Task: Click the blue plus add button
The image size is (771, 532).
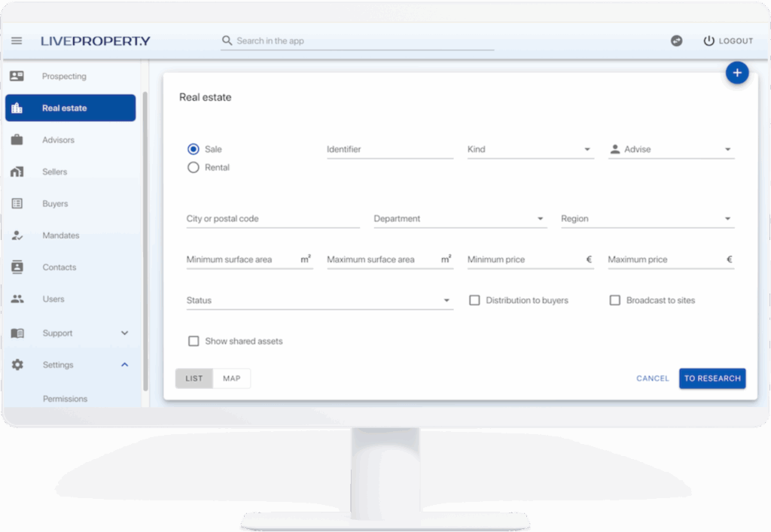Action: point(737,73)
